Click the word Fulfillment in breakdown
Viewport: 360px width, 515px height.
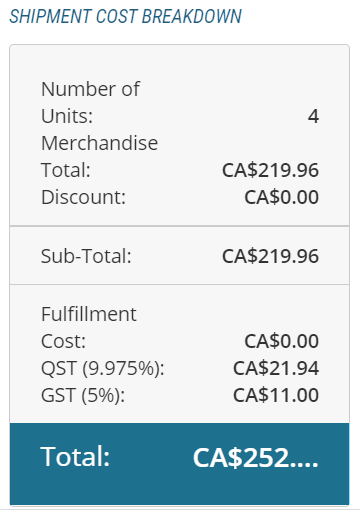89,314
